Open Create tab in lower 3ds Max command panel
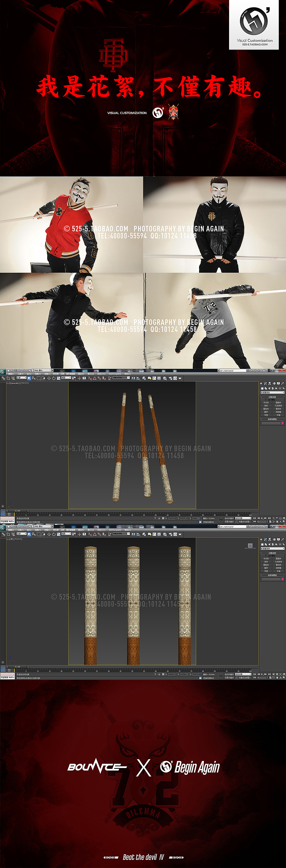 coord(261,539)
